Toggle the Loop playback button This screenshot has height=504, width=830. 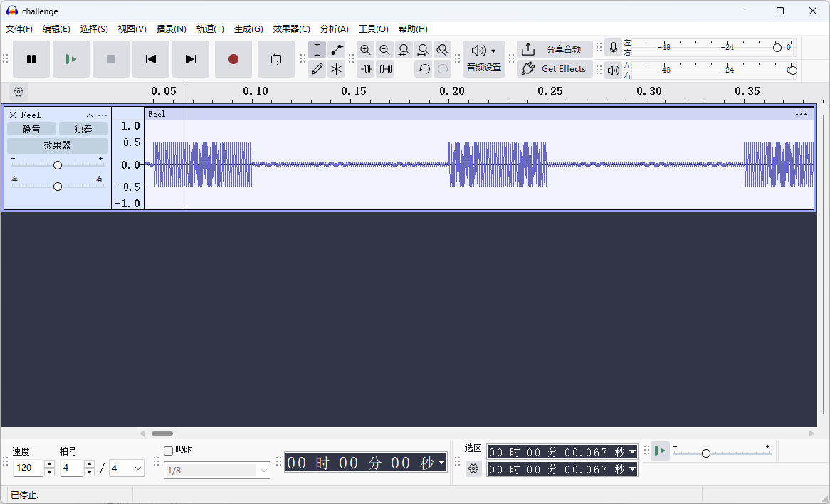[276, 59]
